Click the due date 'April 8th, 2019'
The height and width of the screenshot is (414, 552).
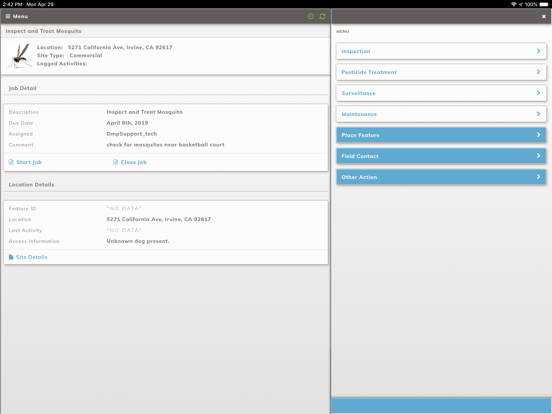click(127, 123)
